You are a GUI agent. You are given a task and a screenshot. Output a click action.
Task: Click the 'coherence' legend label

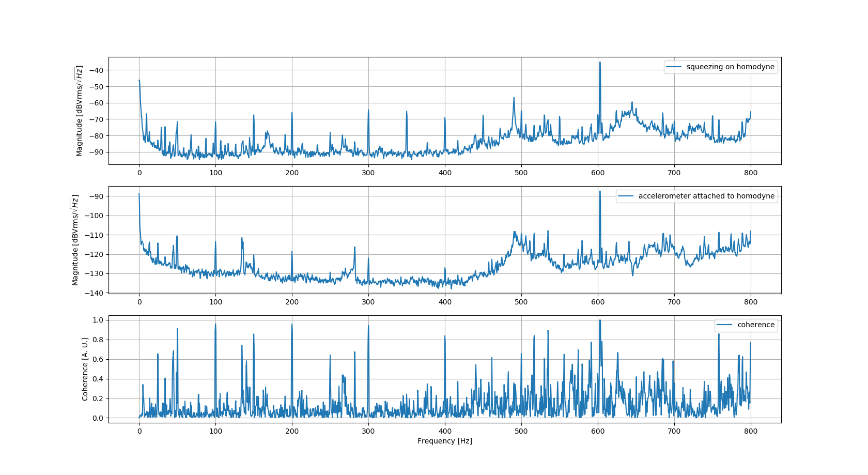click(756, 325)
